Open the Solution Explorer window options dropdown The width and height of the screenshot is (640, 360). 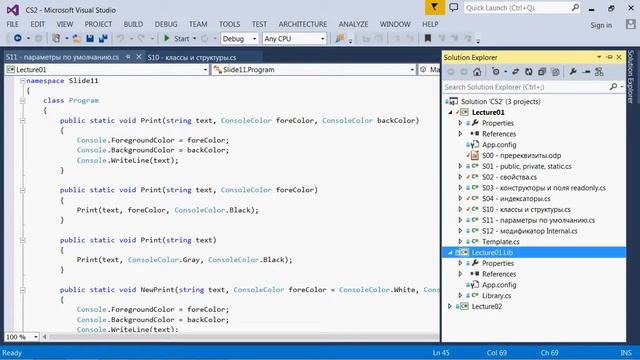[599, 57]
